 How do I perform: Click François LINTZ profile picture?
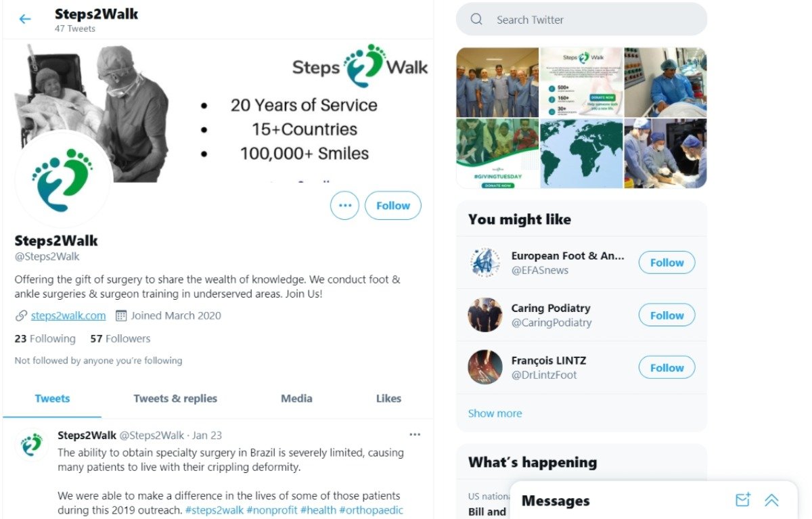coord(485,367)
